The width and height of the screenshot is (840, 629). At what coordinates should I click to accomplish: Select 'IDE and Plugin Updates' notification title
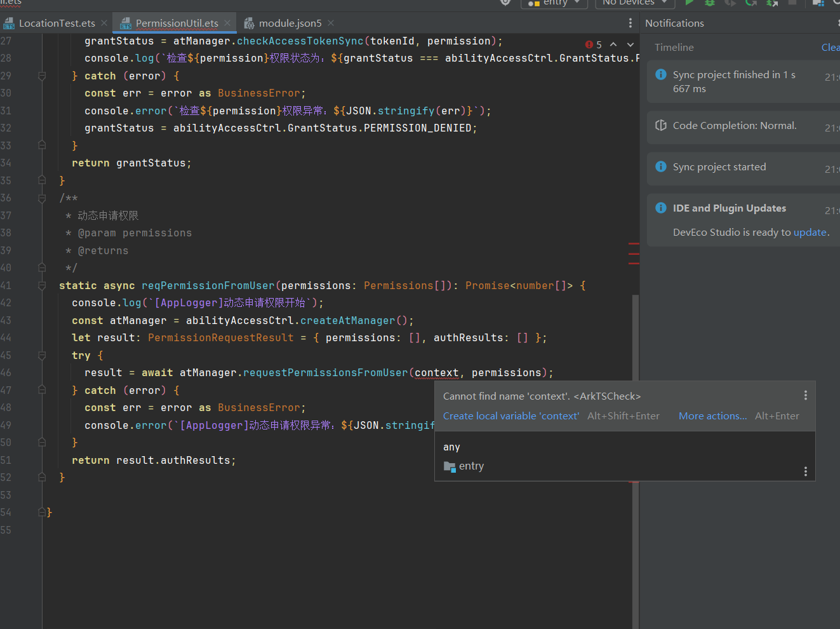[x=730, y=208]
